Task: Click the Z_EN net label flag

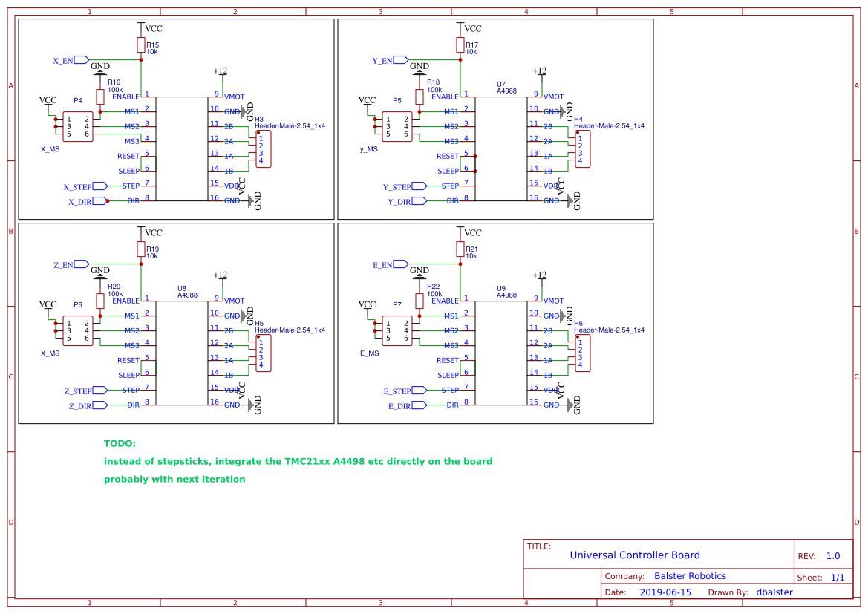Action: click(x=68, y=264)
